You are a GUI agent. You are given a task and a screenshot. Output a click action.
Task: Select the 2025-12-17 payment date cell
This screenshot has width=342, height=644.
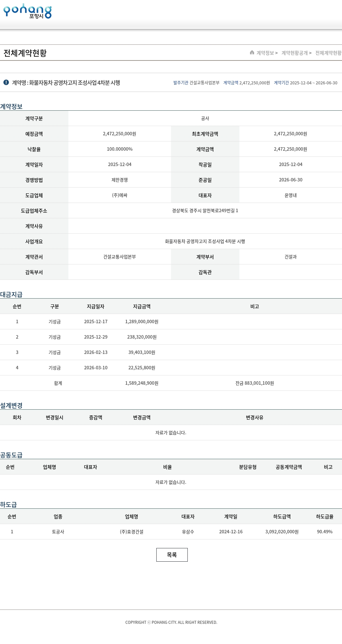[96, 322]
